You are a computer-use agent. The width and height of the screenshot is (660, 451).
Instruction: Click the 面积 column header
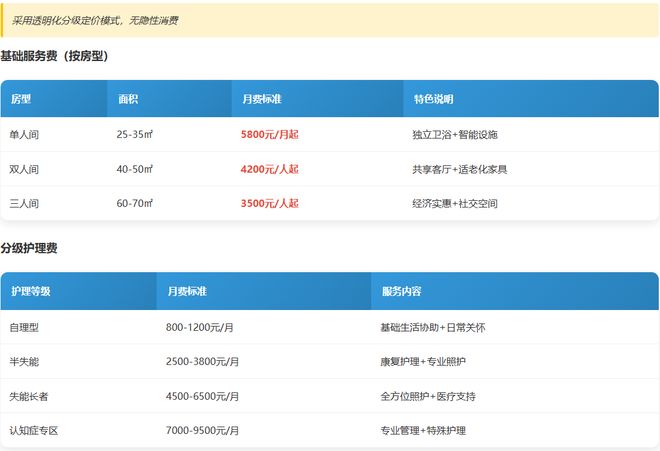(128, 99)
